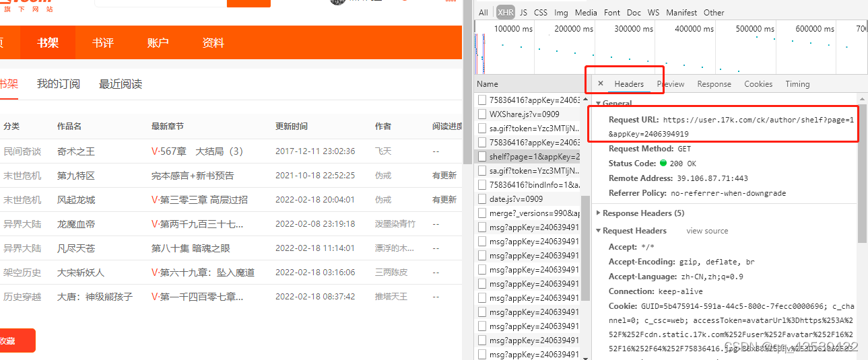Viewport: 868px width, 360px height.
Task: Click the site search input field
Action: tap(160, 3)
